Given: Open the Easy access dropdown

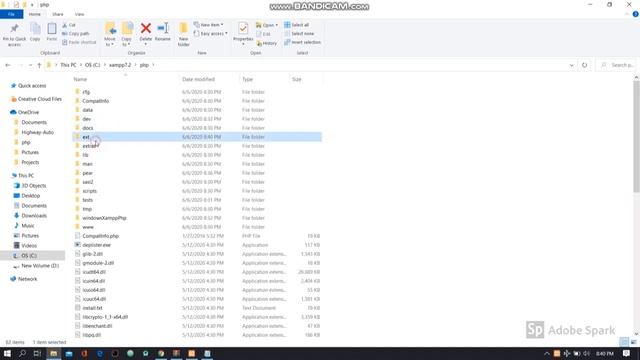Looking at the screenshot, I should click(211, 33).
